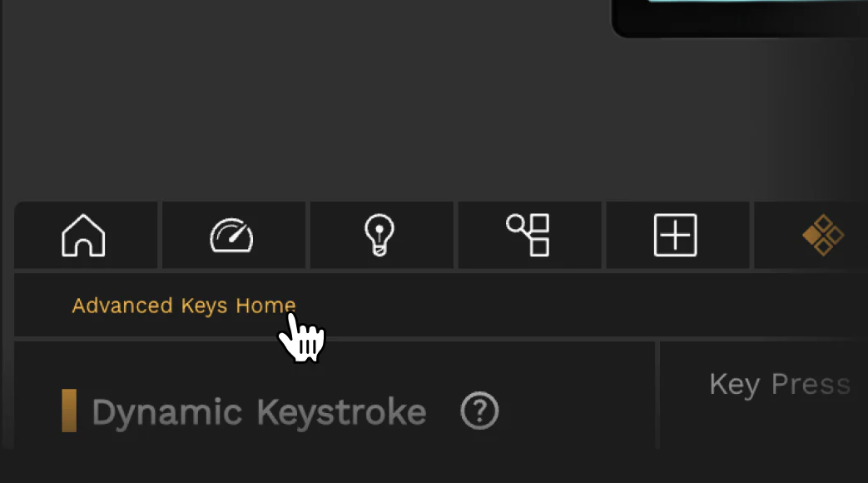
Task: Open help question mark beside Dynamic Keystroke
Action: (x=479, y=411)
